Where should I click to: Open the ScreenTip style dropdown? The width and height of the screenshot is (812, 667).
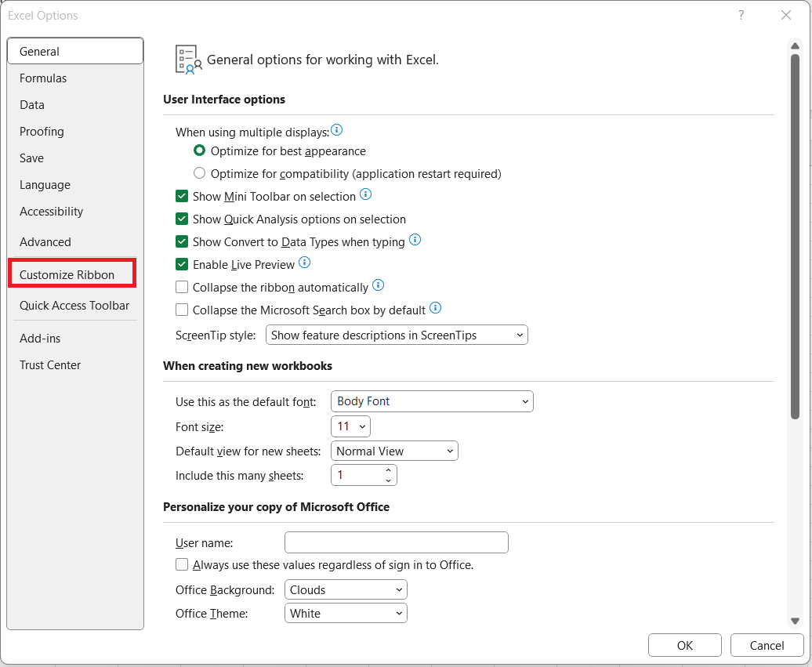pos(397,335)
